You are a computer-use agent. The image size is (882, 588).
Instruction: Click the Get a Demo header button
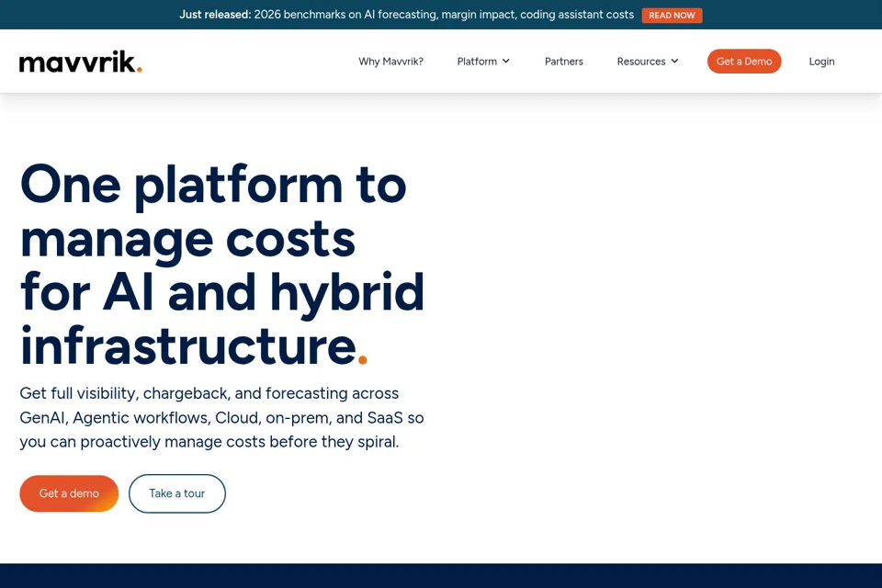pyautogui.click(x=744, y=62)
